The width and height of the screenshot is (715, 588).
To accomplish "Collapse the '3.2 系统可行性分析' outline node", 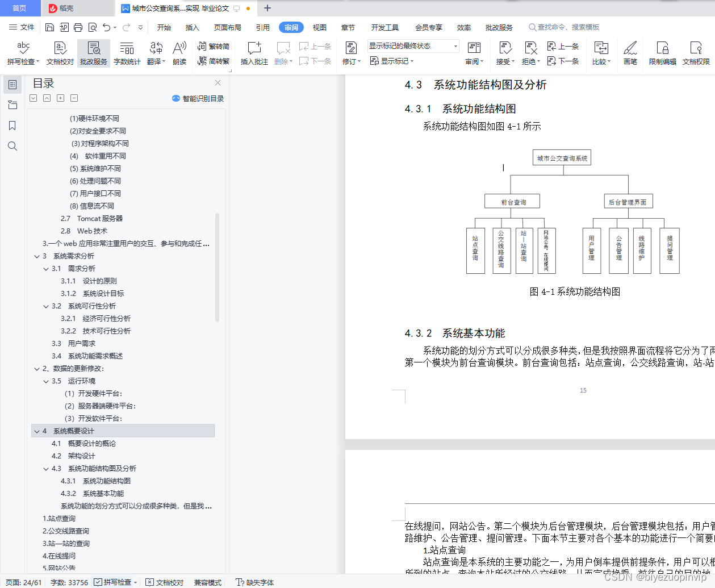I will pos(46,306).
